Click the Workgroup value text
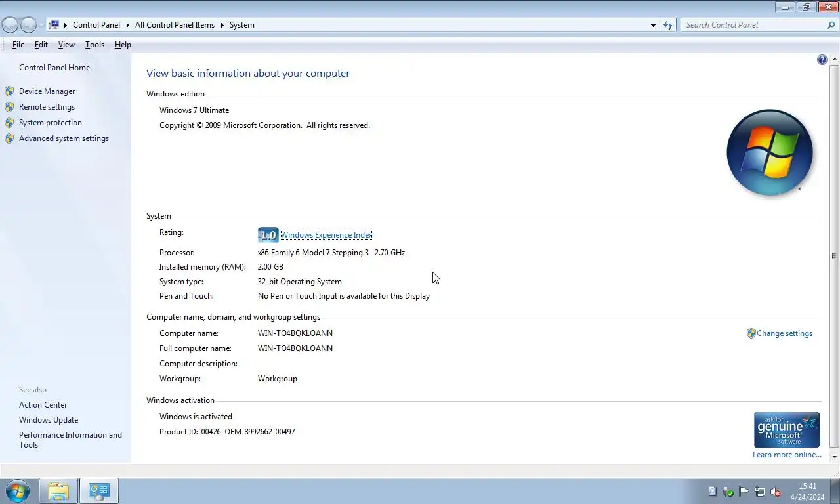This screenshot has width=840, height=504. pyautogui.click(x=278, y=379)
